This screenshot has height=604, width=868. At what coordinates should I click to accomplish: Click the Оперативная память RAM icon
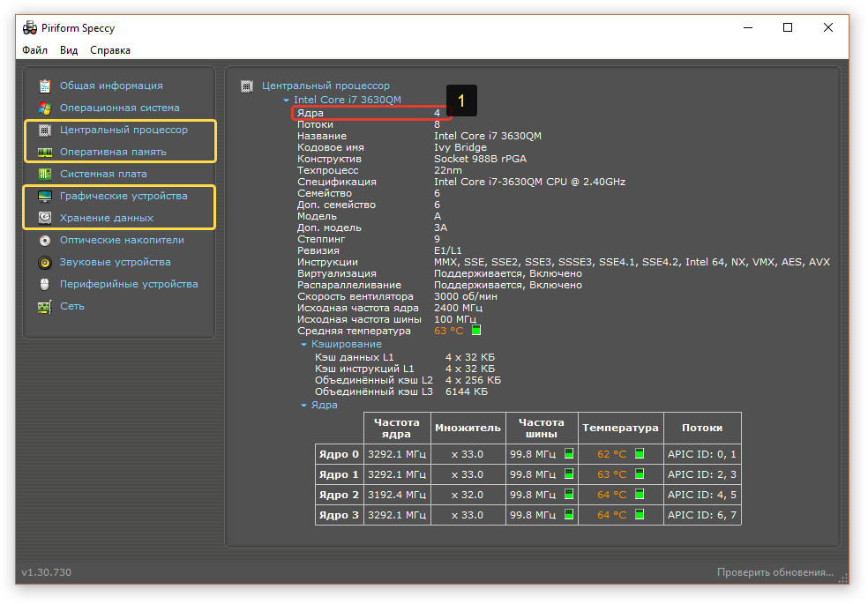pos(45,153)
